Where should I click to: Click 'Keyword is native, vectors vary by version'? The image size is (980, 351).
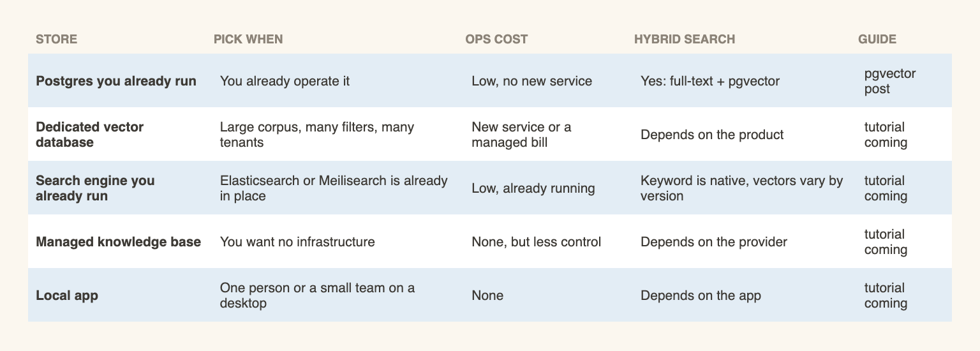pos(742,188)
